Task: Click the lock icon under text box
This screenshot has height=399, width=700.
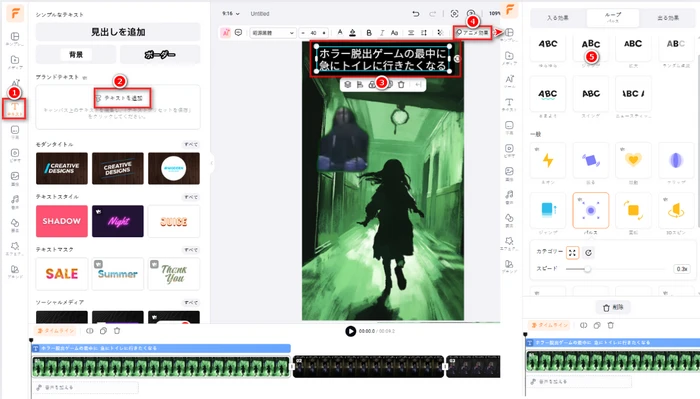Action: (x=371, y=84)
